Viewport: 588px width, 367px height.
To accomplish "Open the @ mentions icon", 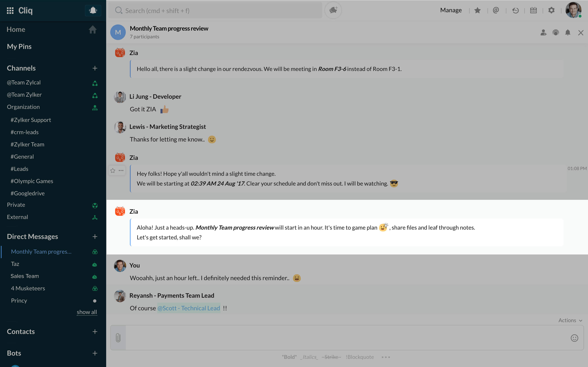I will click(496, 10).
